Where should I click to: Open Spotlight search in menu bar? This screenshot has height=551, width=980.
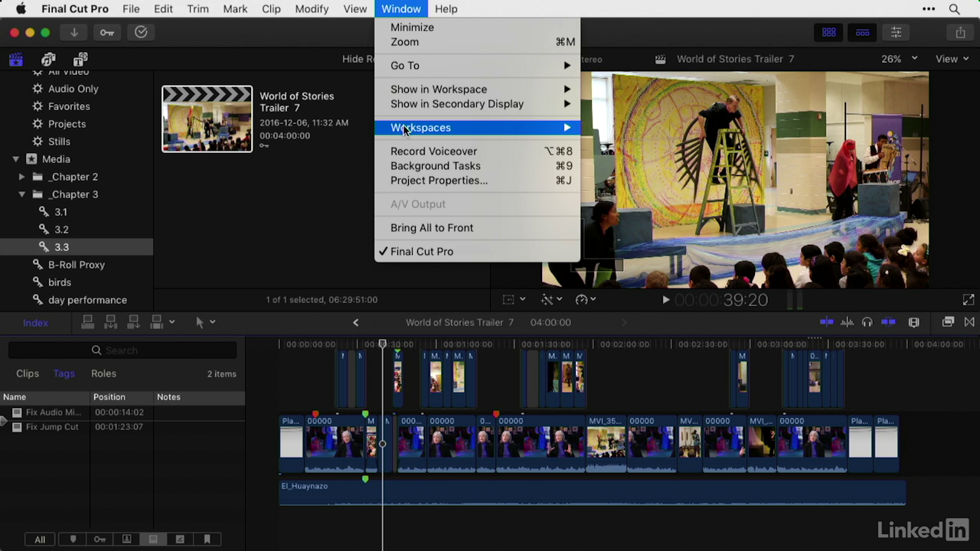(x=955, y=9)
